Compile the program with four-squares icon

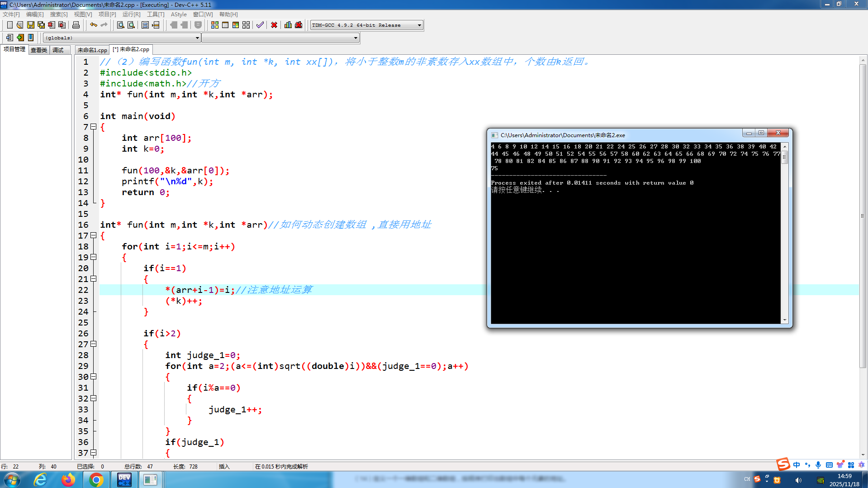[215, 25]
